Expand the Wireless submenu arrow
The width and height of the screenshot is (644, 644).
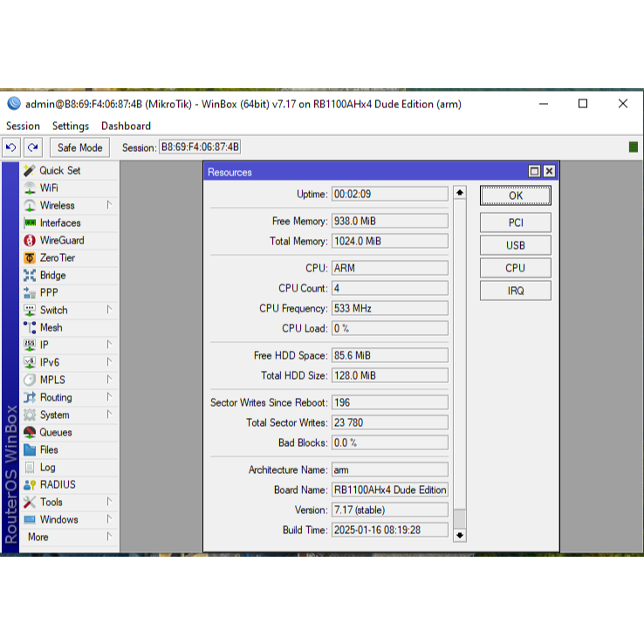tap(109, 205)
